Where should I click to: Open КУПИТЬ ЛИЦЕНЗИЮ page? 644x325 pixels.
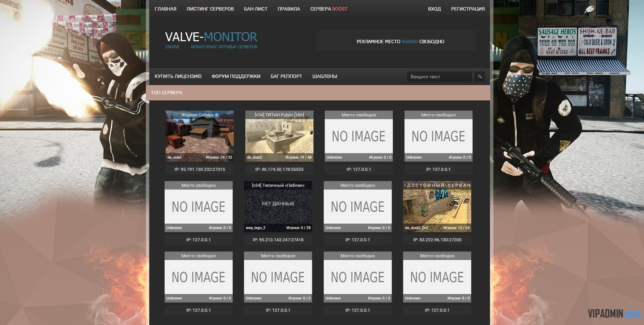click(x=178, y=76)
